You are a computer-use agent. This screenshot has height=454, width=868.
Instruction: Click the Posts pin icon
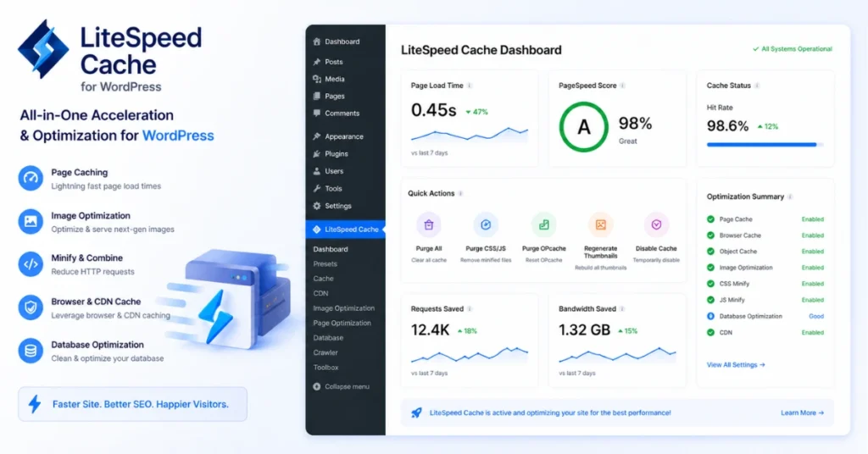click(317, 62)
